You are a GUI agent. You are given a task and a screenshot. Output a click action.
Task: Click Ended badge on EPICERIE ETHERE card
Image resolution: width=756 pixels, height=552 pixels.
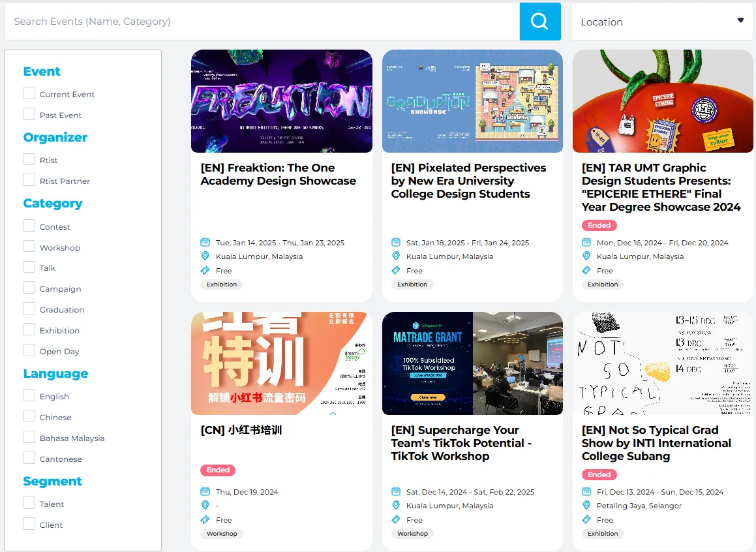pos(599,225)
